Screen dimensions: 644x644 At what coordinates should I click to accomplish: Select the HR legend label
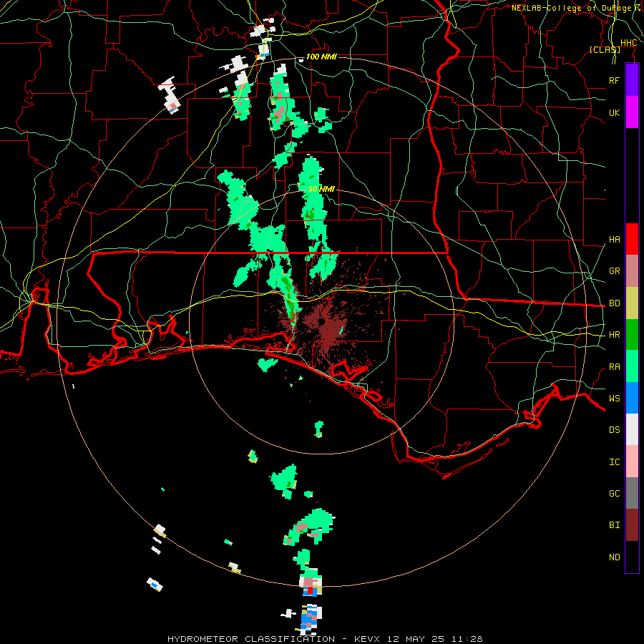(x=614, y=335)
